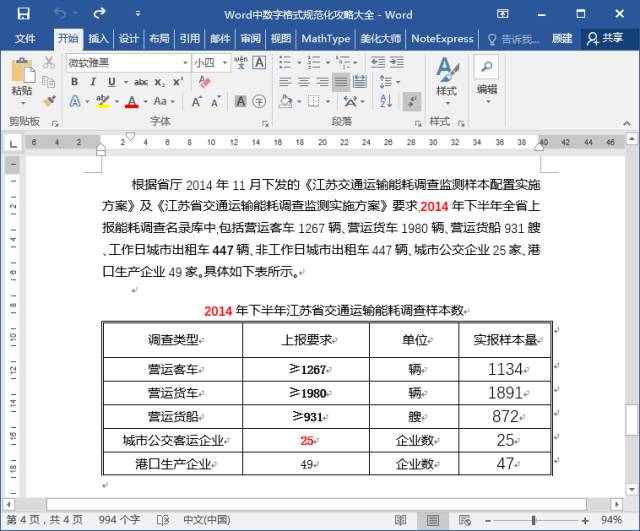Screen dimensions: 640x531
Task: Click the 告诉我 tell me search box
Action: (514, 39)
